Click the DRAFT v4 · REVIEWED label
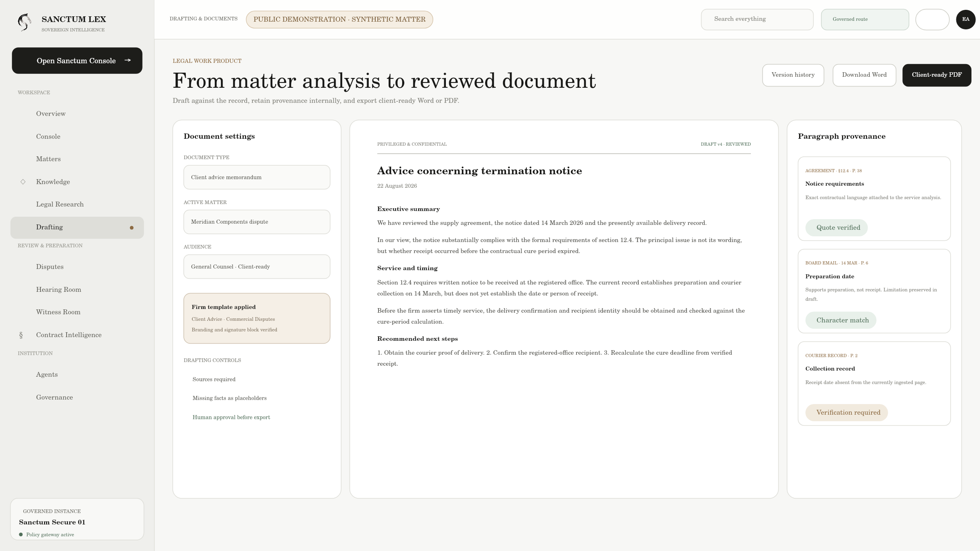The height and width of the screenshot is (551, 980). click(726, 144)
